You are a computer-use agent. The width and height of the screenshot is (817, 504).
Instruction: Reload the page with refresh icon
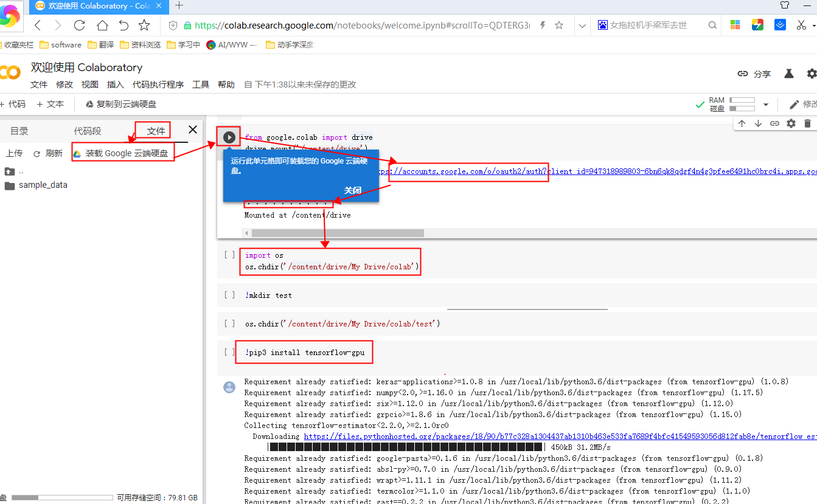[x=79, y=25]
